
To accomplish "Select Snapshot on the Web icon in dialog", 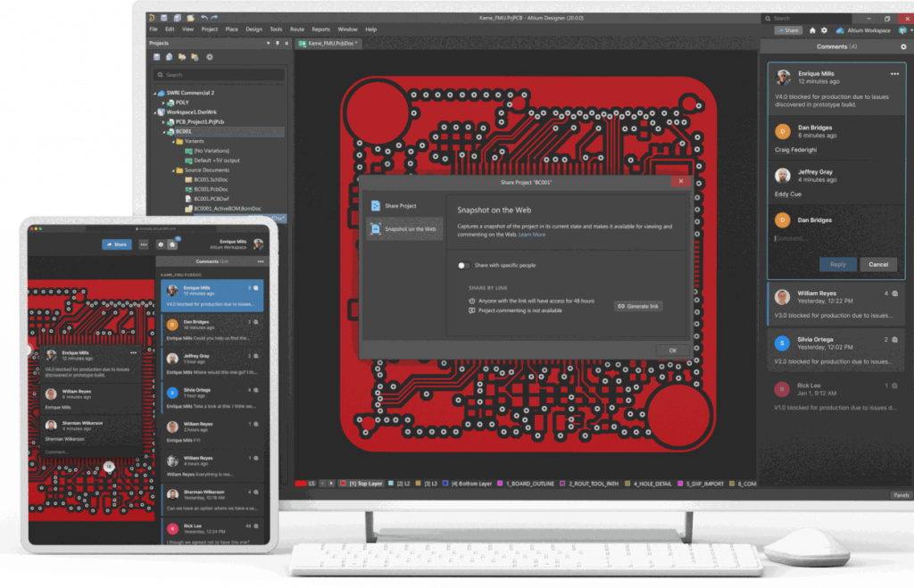I will point(376,229).
